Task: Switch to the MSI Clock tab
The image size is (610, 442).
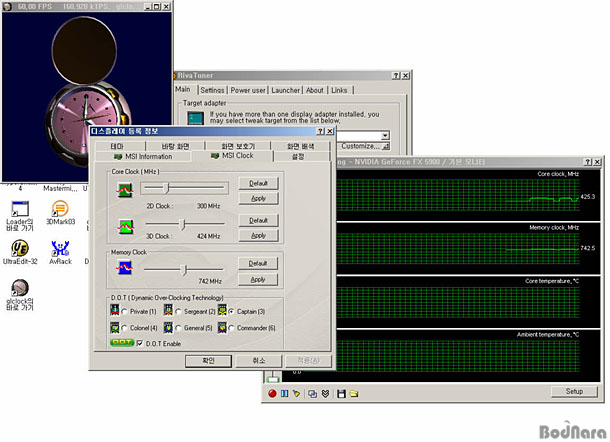Action: (232, 156)
